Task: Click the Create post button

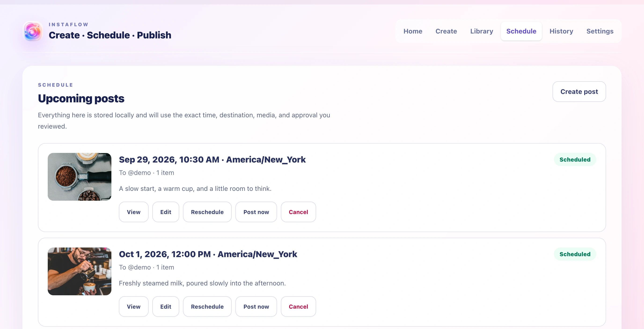Action: [579, 92]
